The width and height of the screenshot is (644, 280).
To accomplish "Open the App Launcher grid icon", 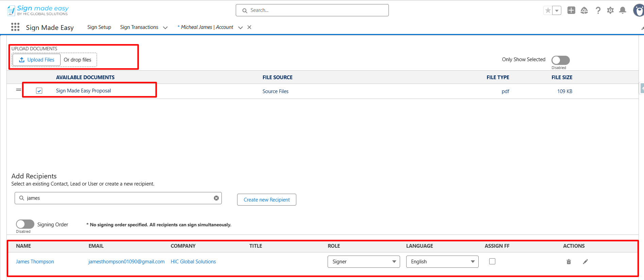I will [x=15, y=27].
